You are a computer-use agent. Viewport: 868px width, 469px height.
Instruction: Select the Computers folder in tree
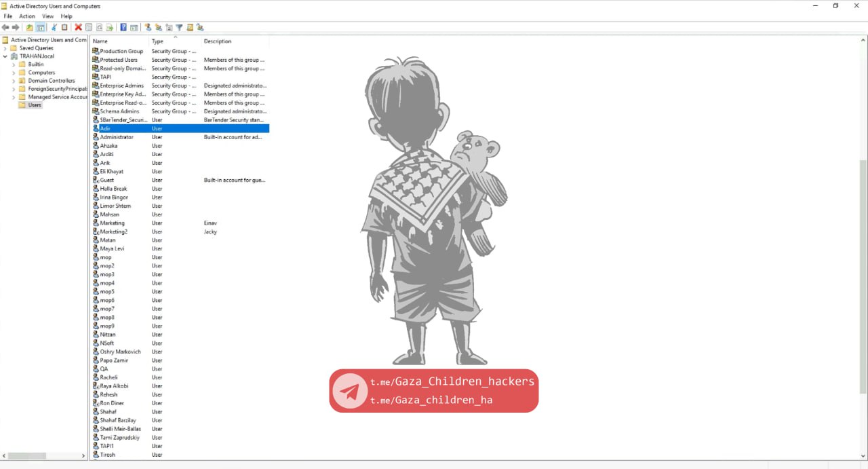point(41,73)
